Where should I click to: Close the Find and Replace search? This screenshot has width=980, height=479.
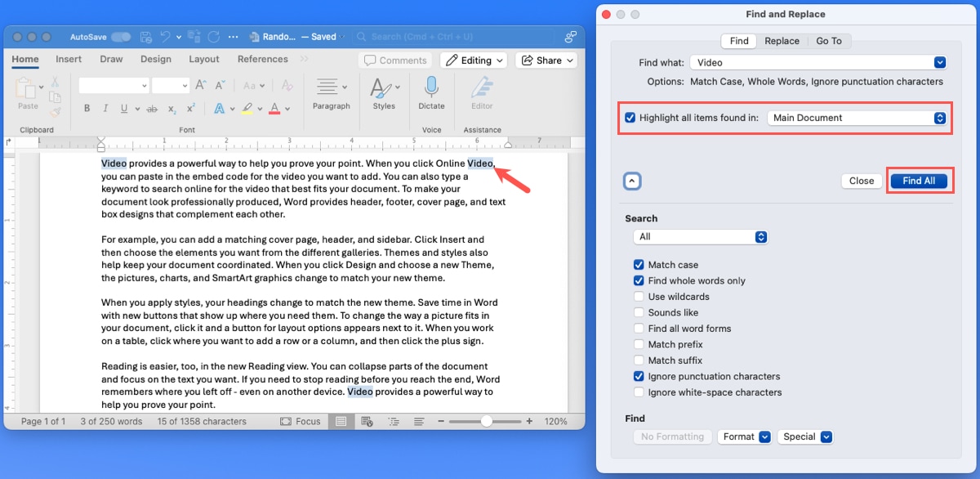tap(861, 181)
